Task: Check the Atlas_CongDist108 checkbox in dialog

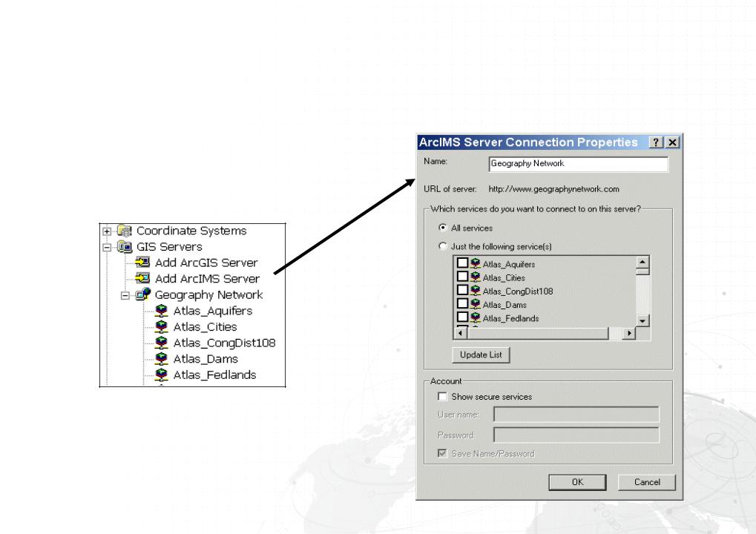Action: [x=462, y=290]
